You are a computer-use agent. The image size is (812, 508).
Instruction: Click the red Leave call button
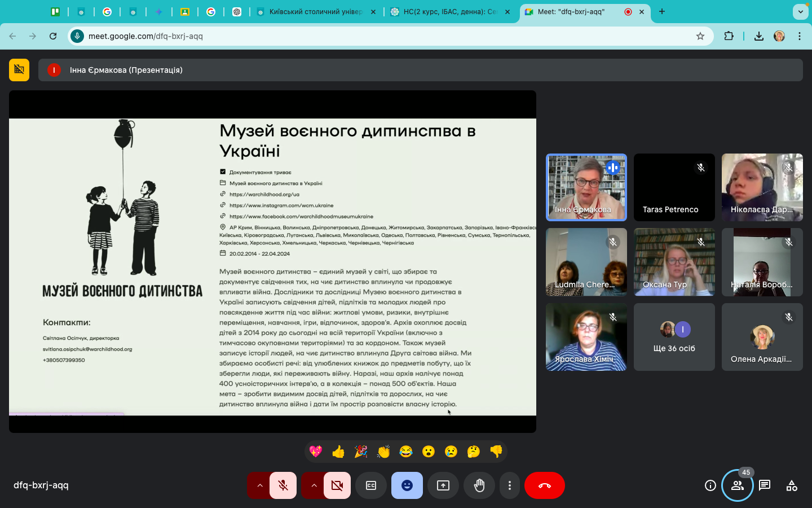[x=544, y=485]
